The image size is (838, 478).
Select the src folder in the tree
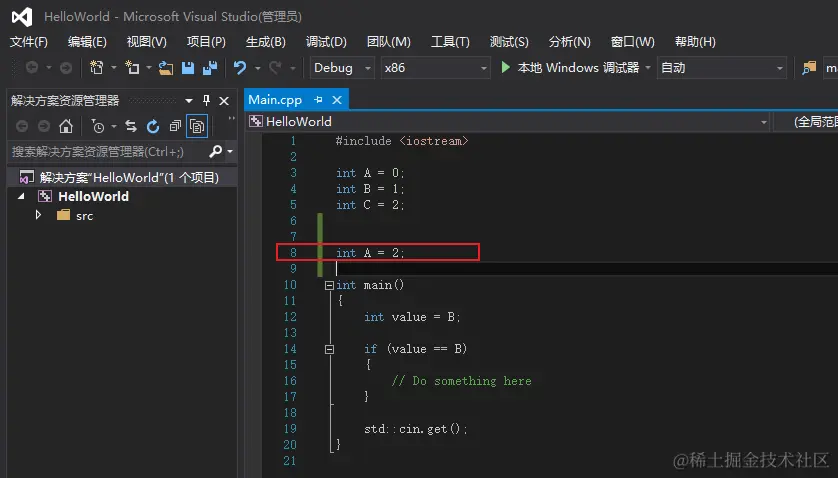(x=84, y=216)
